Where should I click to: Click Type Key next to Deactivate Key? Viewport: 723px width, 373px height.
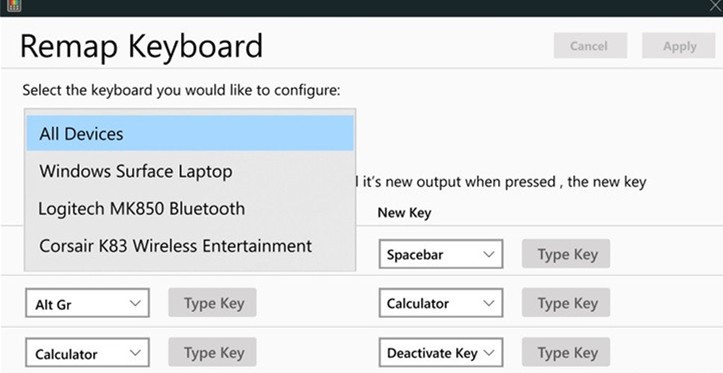pos(566,352)
